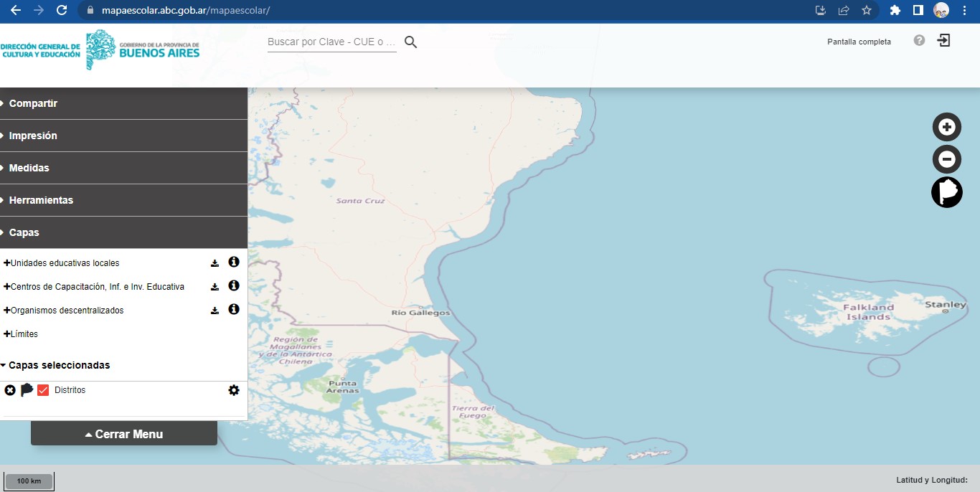
Task: Click the Buscar por Clave search field
Action: pos(331,42)
